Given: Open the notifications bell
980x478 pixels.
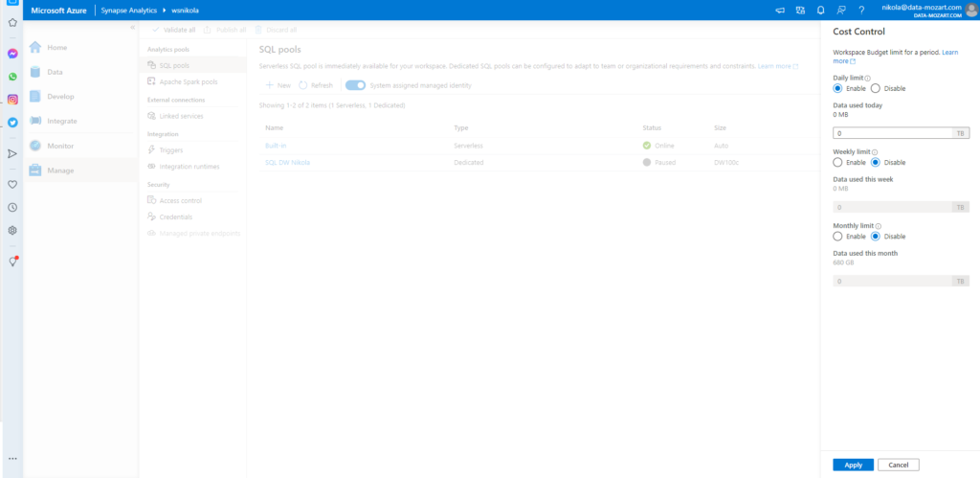Looking at the screenshot, I should (x=820, y=10).
